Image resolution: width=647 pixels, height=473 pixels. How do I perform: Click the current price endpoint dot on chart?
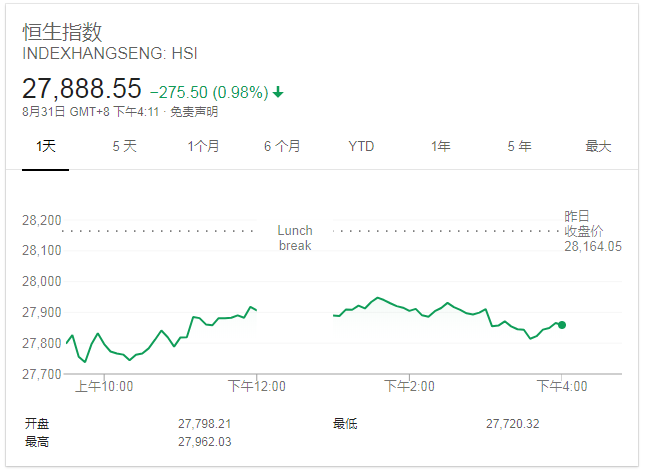tap(562, 325)
